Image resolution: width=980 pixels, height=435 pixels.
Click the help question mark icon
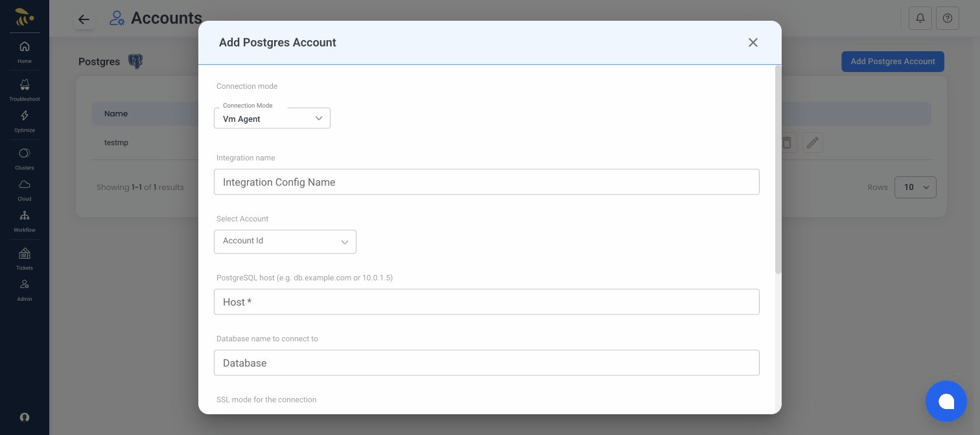click(x=948, y=18)
